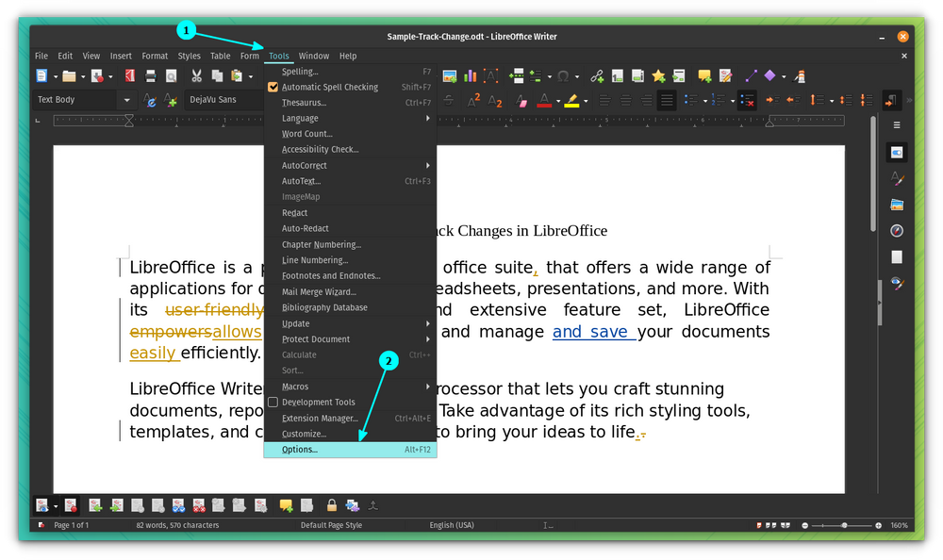
Task: Click the zoom out minus button
Action: pyautogui.click(x=804, y=526)
